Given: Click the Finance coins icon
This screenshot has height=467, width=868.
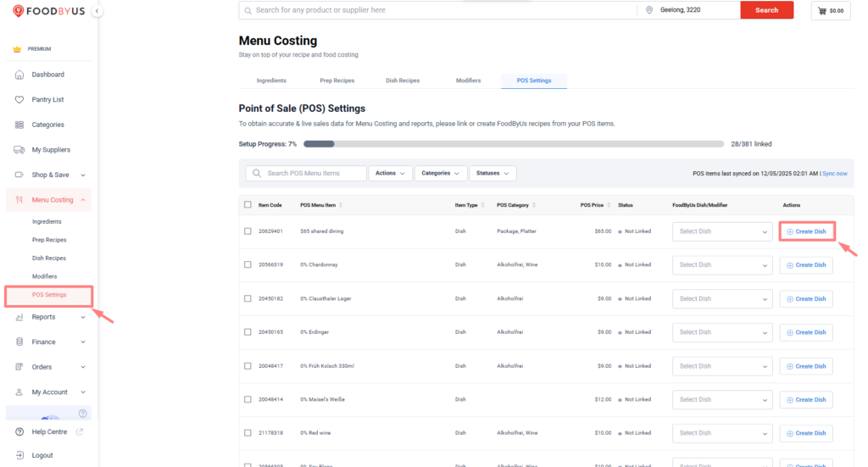Looking at the screenshot, I should tap(19, 342).
